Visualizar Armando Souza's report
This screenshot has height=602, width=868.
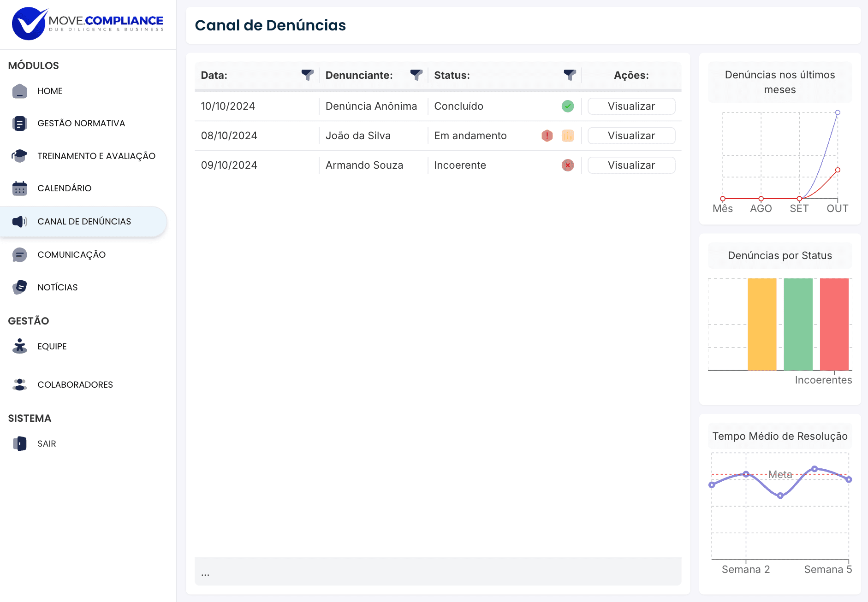pyautogui.click(x=631, y=165)
